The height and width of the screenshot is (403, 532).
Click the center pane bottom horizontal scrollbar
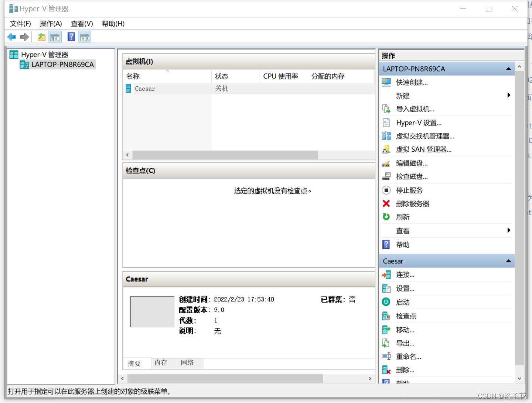(x=225, y=379)
